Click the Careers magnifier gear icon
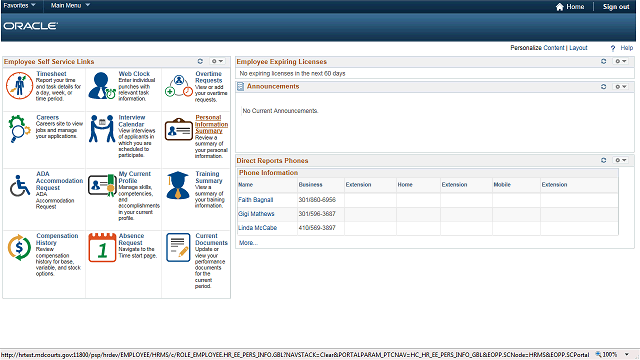Viewport: 640px width, 360px height. pyautogui.click(x=19, y=129)
